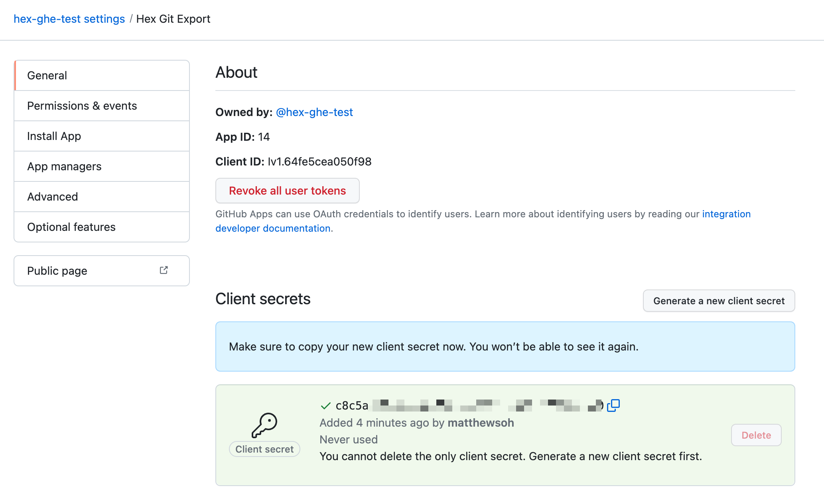Screen dimensions: 824x504
Task: Click the Client secret pill label
Action: pyautogui.click(x=264, y=449)
